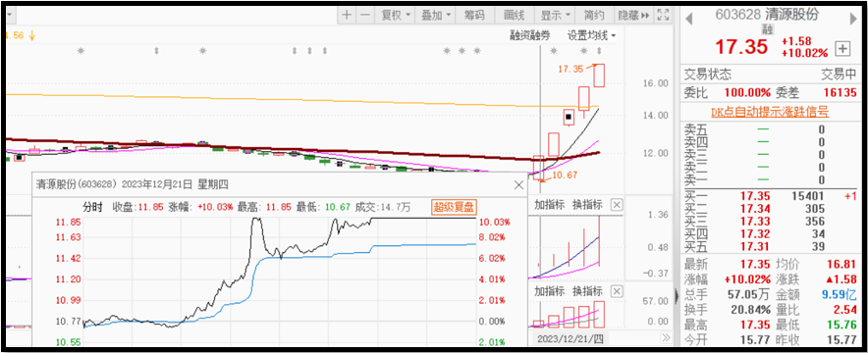Select the 买五 row price 17.31
Image resolution: width=868 pixels, height=353 pixels.
tap(754, 246)
